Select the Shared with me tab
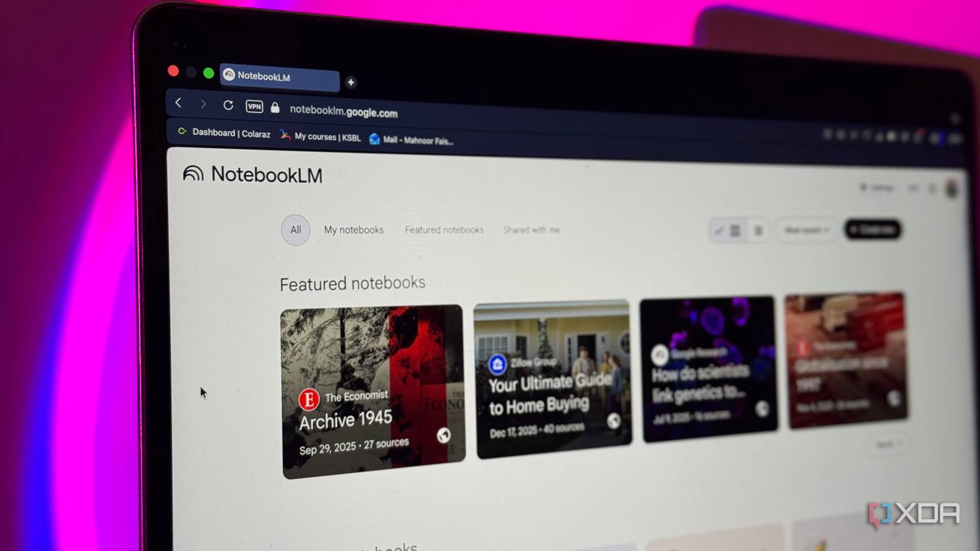Image resolution: width=980 pixels, height=551 pixels. (532, 230)
